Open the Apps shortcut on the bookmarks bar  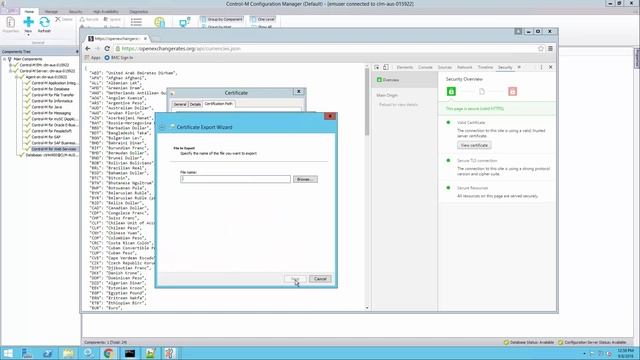(93, 58)
